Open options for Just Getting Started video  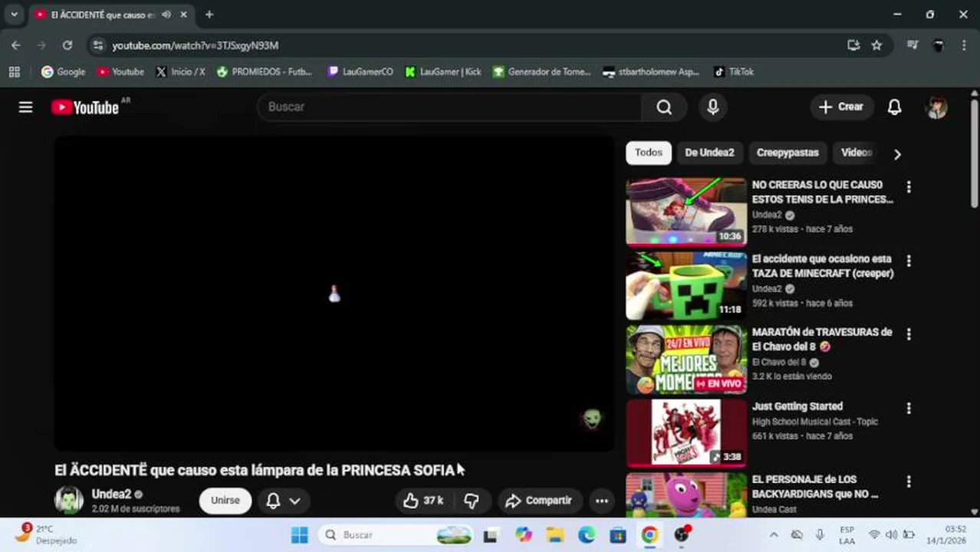[909, 409]
